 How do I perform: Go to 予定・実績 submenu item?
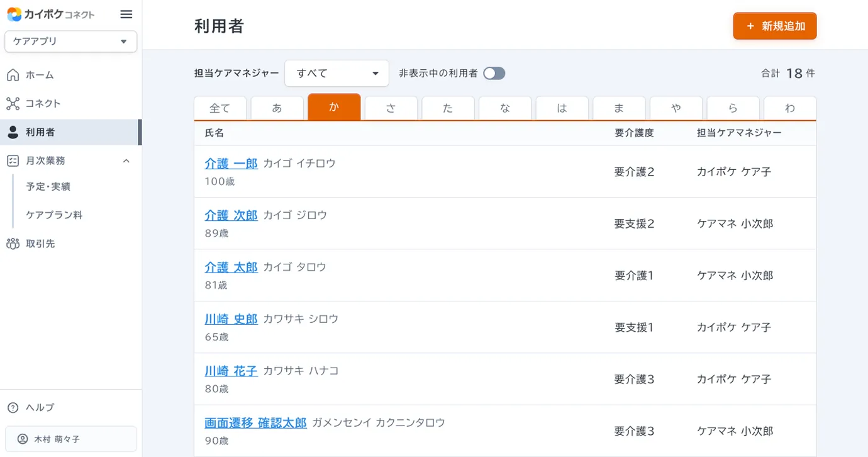(48, 186)
